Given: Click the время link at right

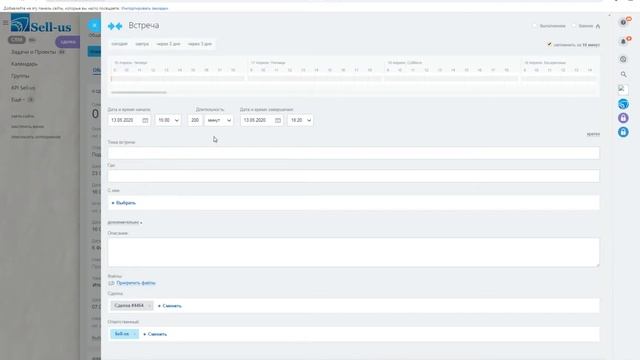Looking at the screenshot, I should (x=593, y=134).
